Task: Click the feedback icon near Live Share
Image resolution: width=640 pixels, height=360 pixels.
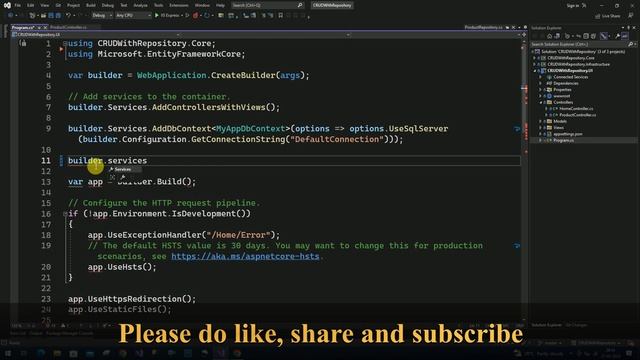Action: pyautogui.click(x=631, y=16)
